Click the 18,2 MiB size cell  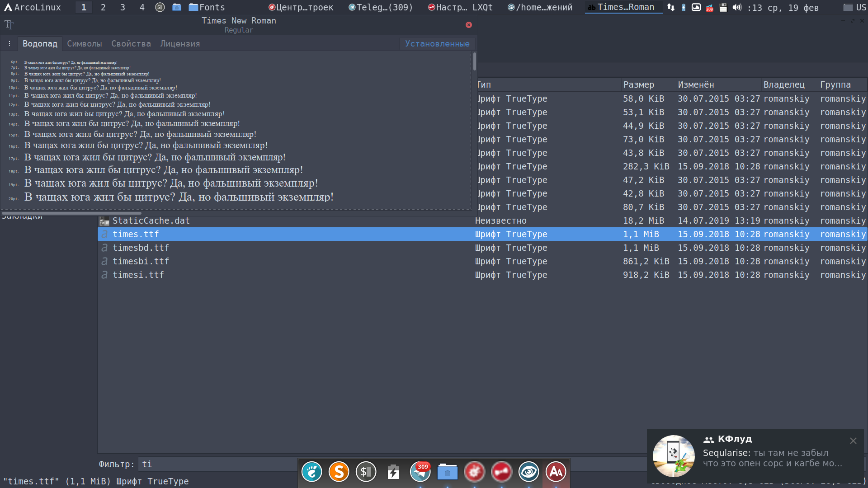[643, 221]
